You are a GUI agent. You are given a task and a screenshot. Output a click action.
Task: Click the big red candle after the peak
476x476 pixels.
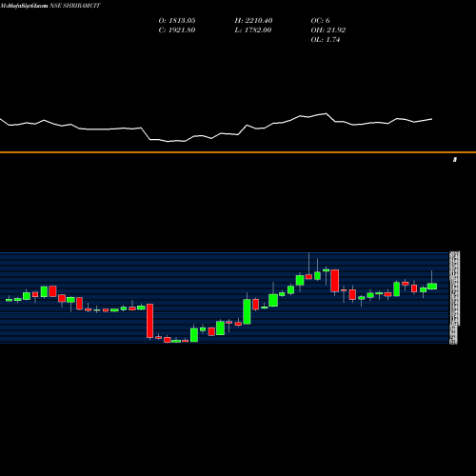pyautogui.click(x=335, y=281)
